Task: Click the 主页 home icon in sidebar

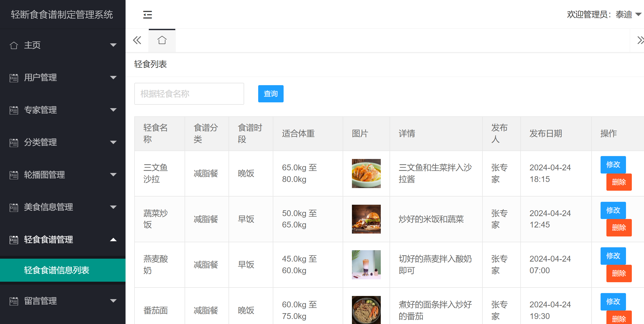Action: click(14, 45)
